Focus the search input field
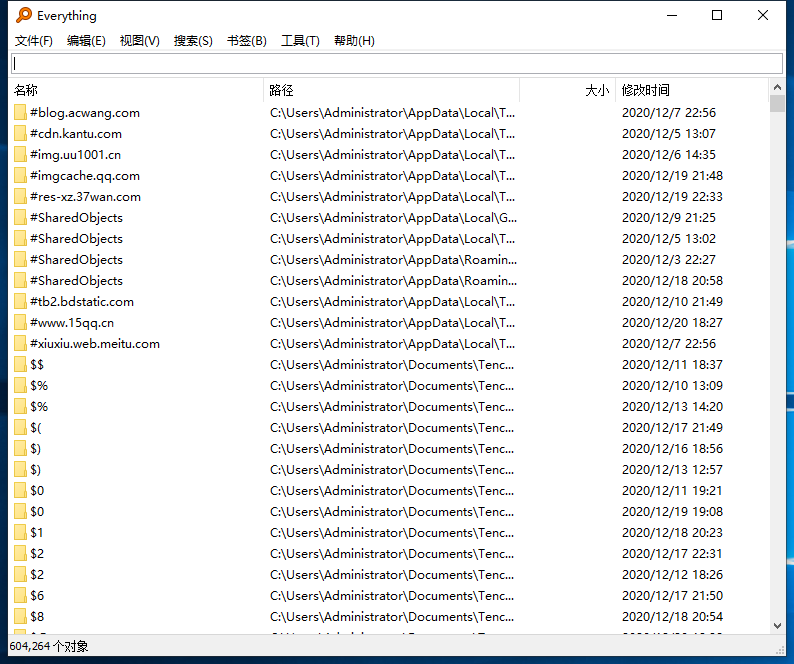The height and width of the screenshot is (664, 794). click(x=396, y=63)
